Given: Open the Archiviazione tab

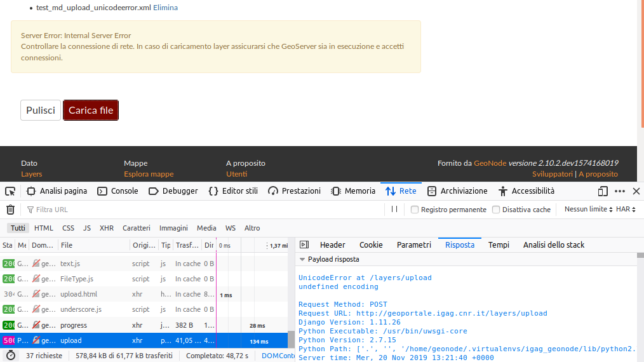Looking at the screenshot, I should point(457,191).
